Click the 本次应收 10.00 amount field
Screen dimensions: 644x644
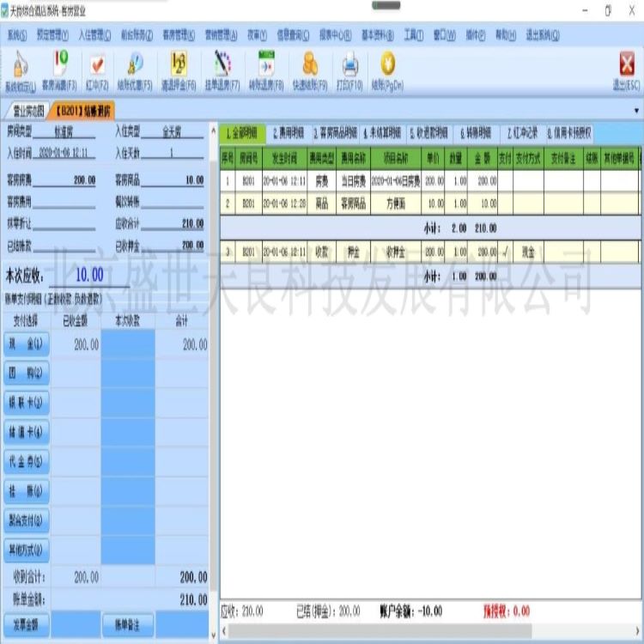89,275
